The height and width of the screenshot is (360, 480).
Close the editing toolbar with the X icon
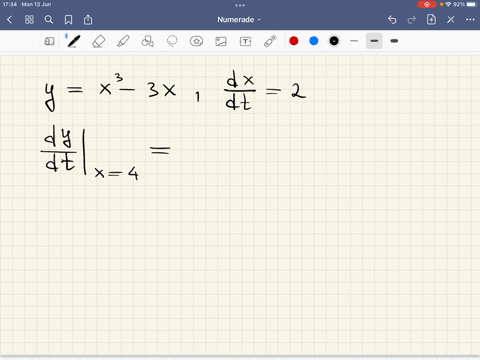coord(451,20)
